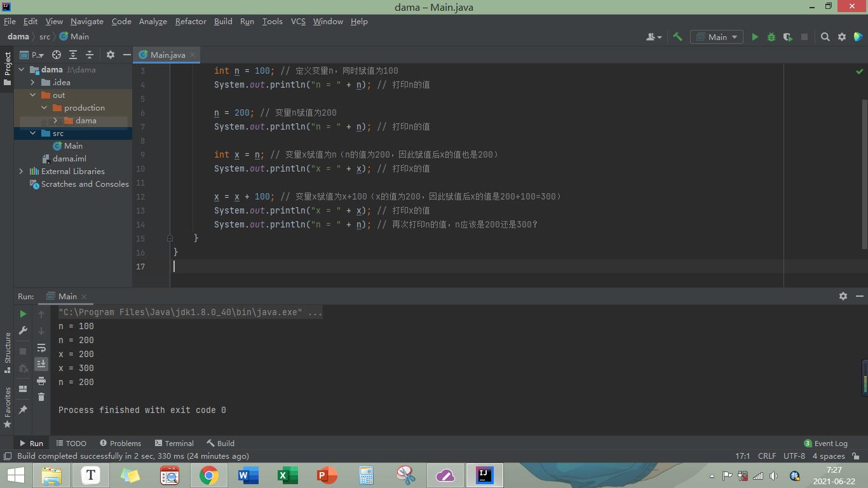Viewport: 868px width, 488px height.
Task: Open the TODO tool tab
Action: click(x=71, y=443)
